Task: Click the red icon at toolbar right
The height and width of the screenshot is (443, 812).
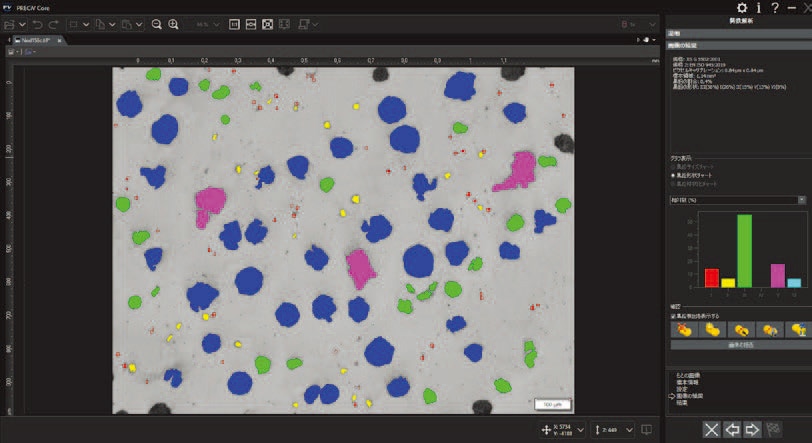Action: [625, 24]
